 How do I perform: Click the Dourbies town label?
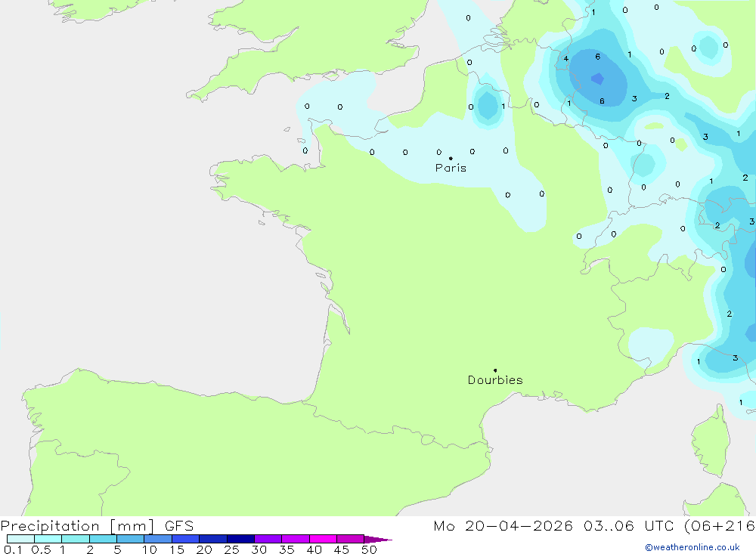pyautogui.click(x=495, y=380)
